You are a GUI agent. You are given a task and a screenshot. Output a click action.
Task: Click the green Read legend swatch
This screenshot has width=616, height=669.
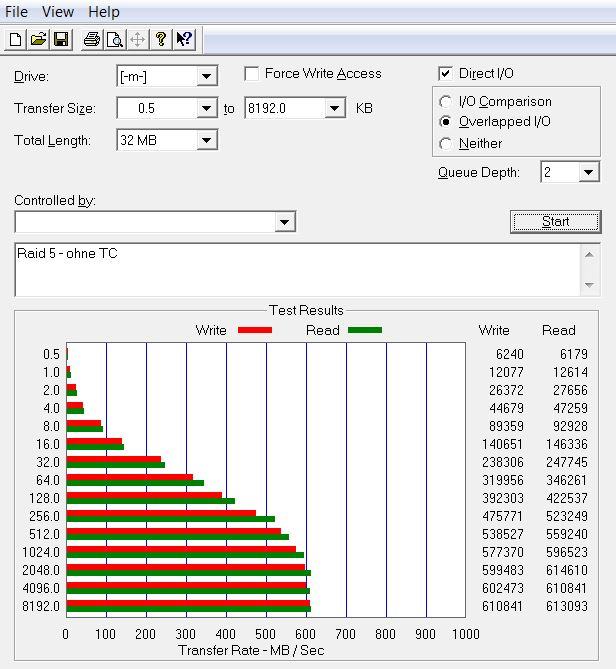[x=365, y=330]
